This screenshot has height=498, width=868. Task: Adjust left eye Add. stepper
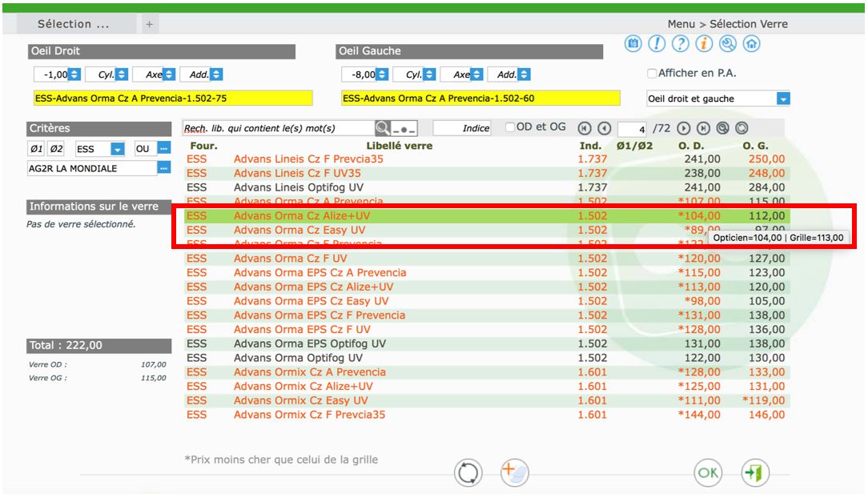524,74
